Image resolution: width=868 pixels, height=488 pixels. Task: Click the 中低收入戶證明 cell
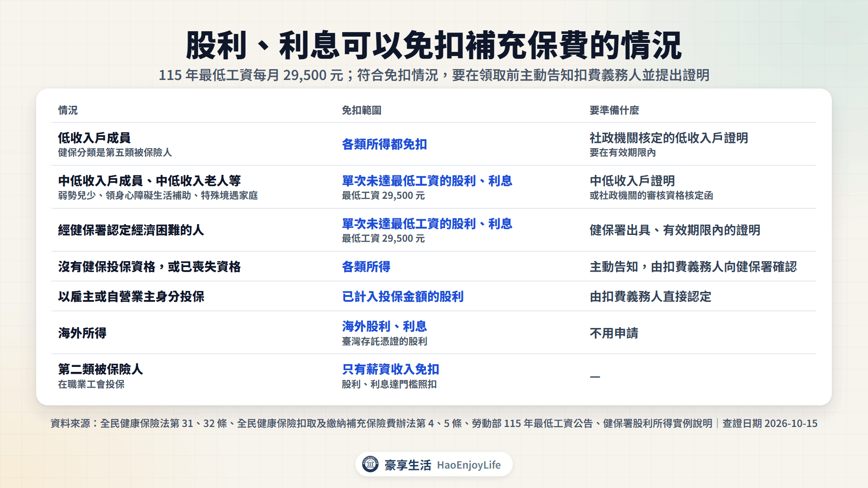coord(632,181)
